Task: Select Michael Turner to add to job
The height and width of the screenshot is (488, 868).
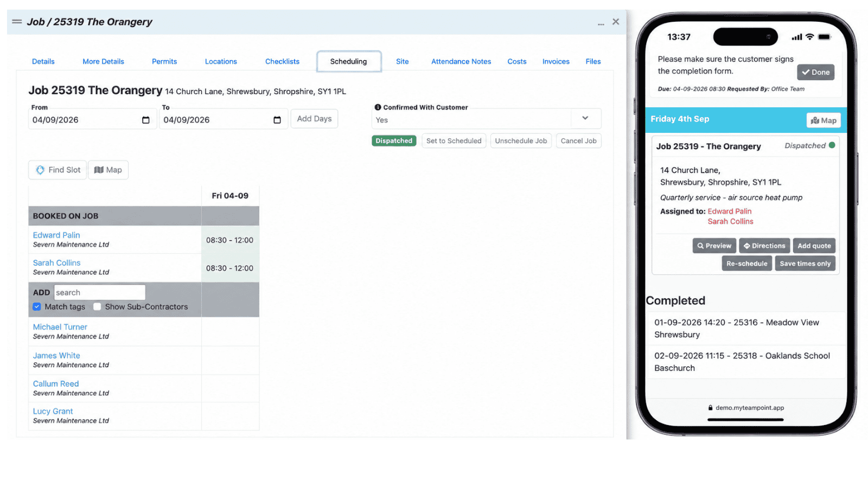Action: click(60, 327)
